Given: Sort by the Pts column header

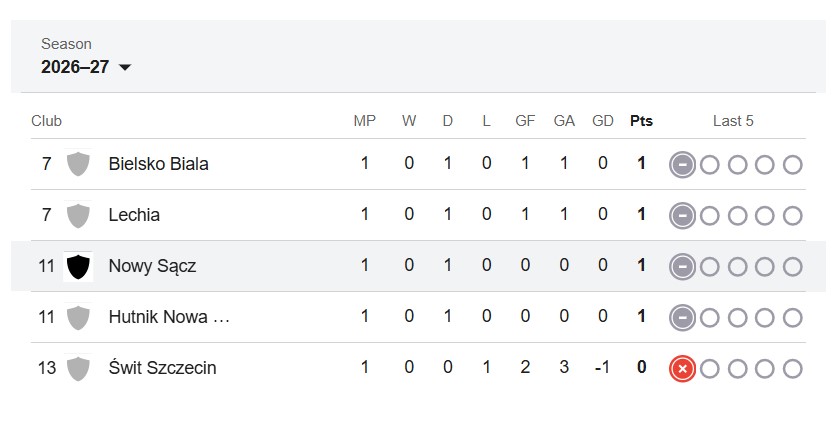Looking at the screenshot, I should pos(641,121).
